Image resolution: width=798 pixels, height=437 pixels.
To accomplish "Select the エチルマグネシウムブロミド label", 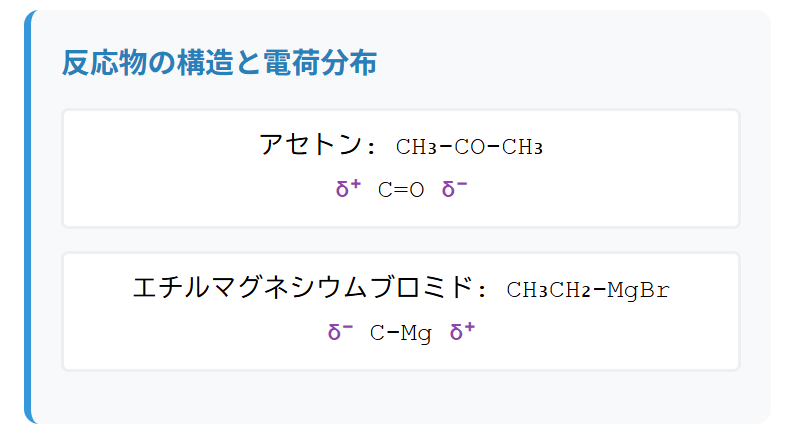I will [x=304, y=287].
